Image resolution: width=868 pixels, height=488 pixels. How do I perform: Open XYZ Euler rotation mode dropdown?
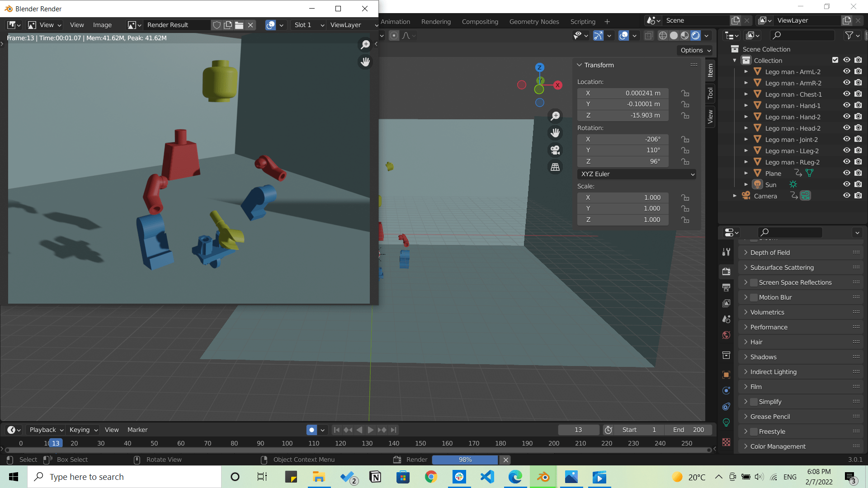pos(637,174)
